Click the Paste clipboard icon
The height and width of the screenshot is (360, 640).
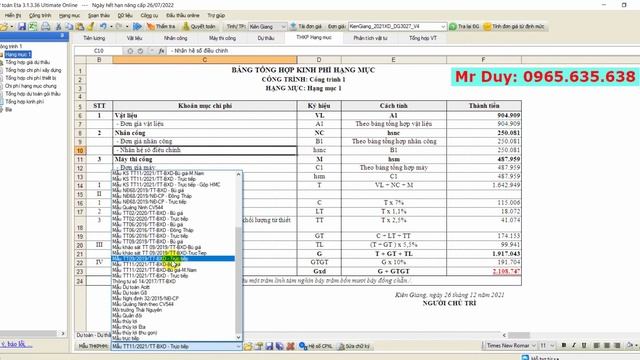(x=80, y=27)
